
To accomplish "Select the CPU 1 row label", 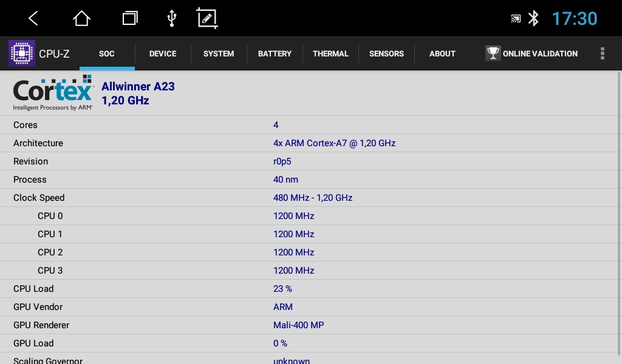I will coord(50,234).
